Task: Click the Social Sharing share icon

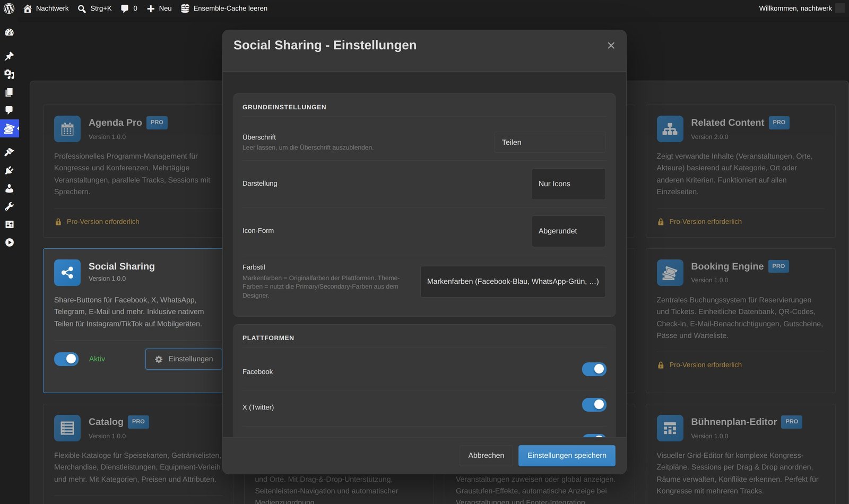Action: [x=67, y=273]
